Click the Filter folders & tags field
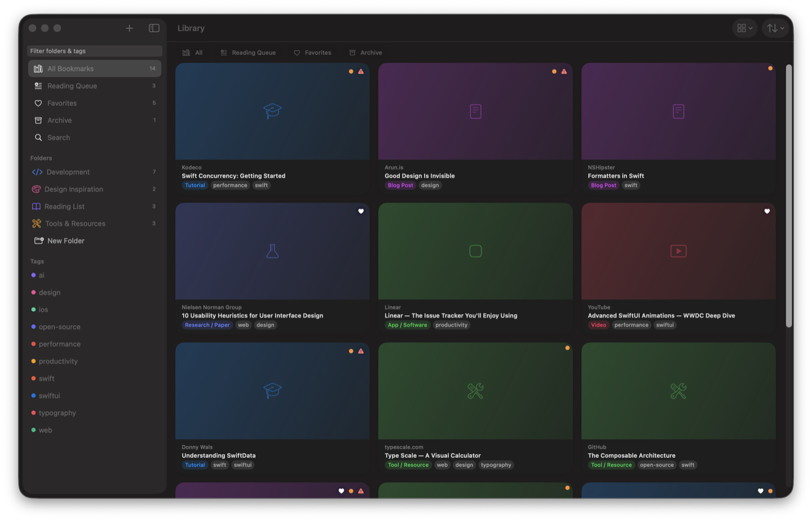812x521 pixels. click(95, 51)
